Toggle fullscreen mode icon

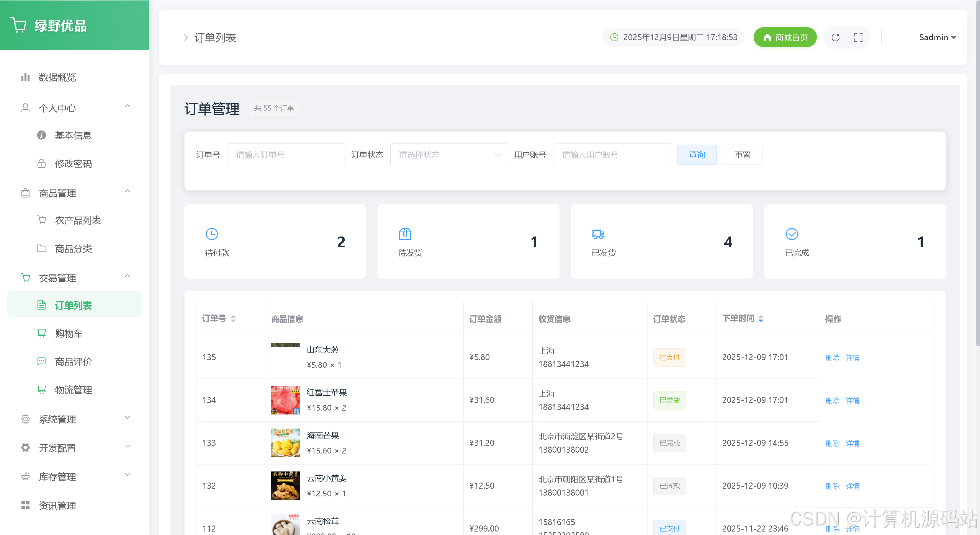[x=858, y=38]
